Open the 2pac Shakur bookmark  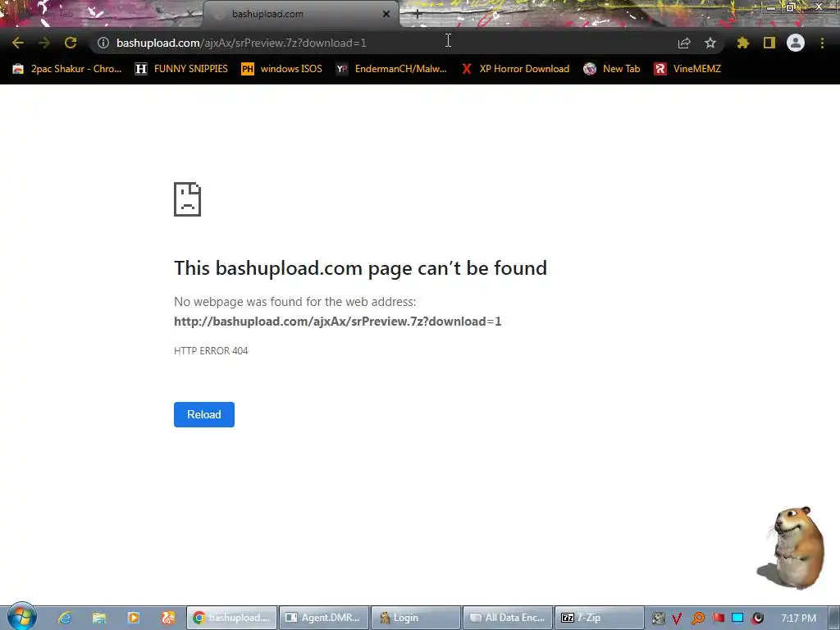pyautogui.click(x=67, y=69)
